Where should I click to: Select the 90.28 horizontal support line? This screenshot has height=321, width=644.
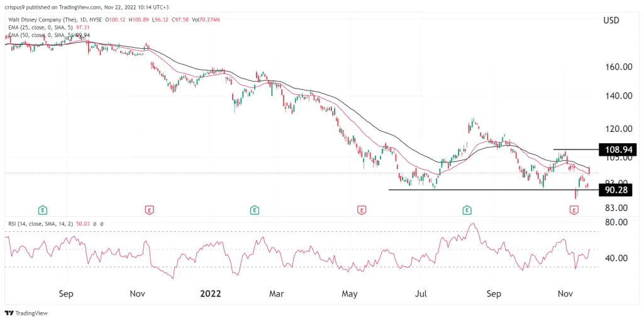494,190
